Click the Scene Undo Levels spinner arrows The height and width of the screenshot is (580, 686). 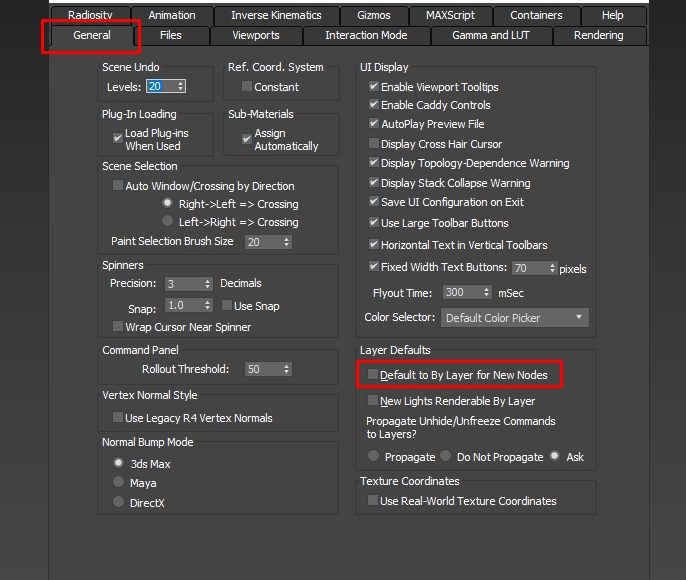pos(180,88)
